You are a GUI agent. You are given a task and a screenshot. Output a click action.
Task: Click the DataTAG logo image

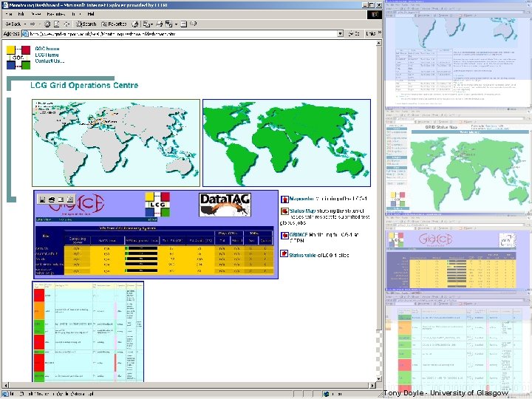click(x=225, y=205)
